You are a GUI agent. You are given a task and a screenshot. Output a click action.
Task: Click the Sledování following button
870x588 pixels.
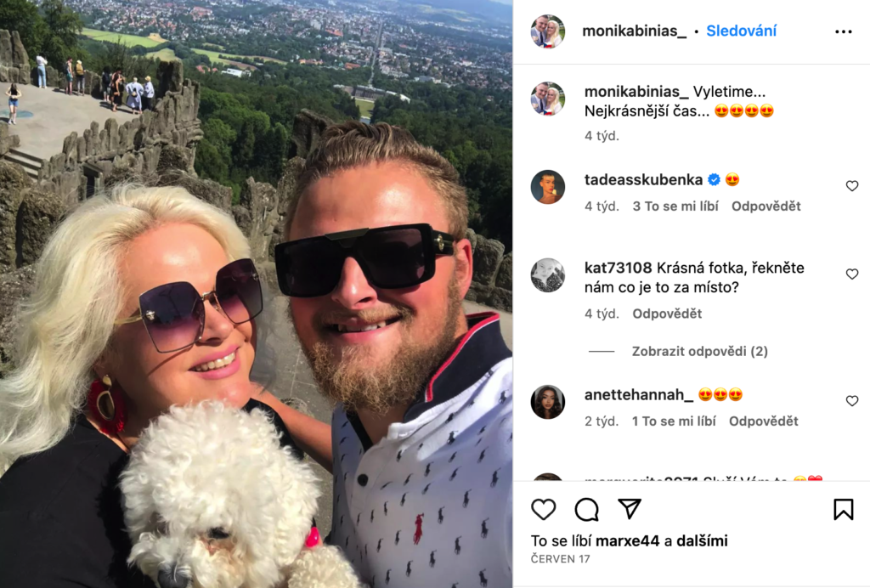click(741, 31)
